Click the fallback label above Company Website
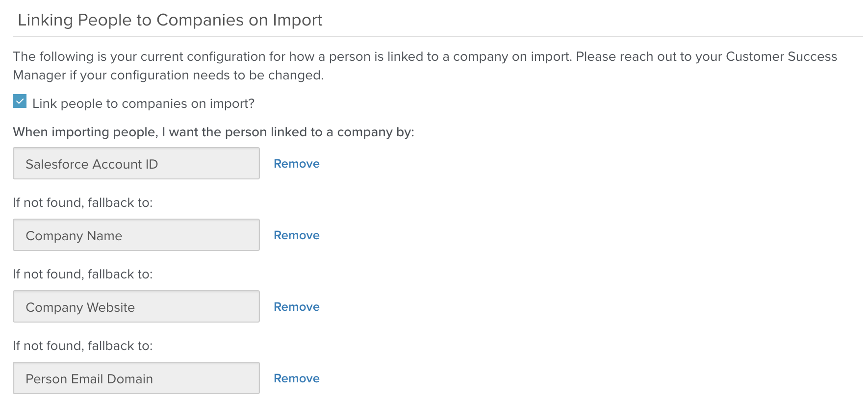Screen dimensions: 868x400 point(82,275)
